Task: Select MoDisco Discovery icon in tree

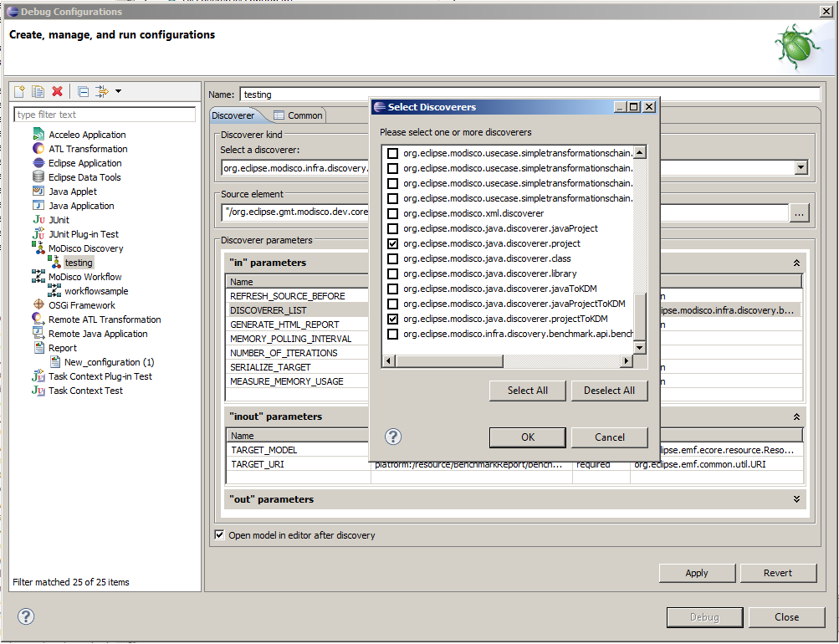Action: [x=38, y=248]
